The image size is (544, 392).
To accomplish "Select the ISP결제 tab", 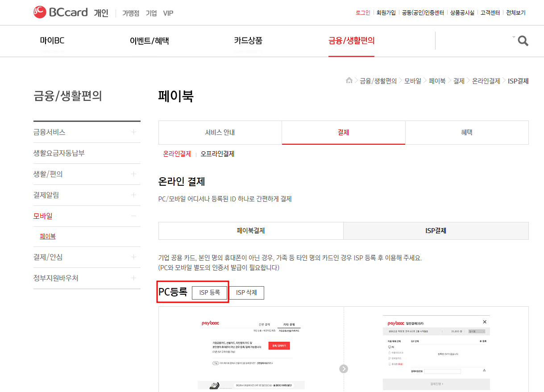I will [436, 231].
